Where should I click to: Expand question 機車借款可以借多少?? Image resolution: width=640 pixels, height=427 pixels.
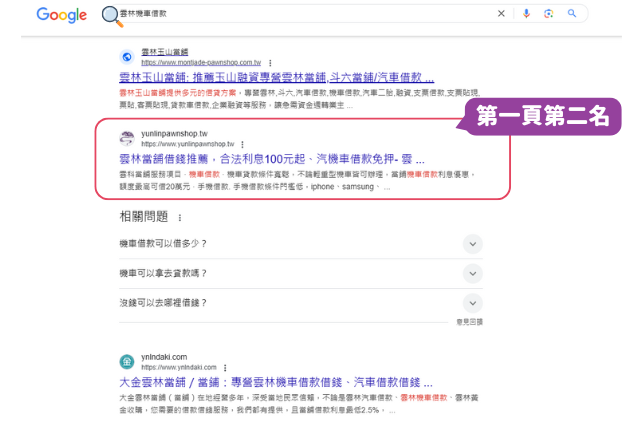(x=301, y=244)
